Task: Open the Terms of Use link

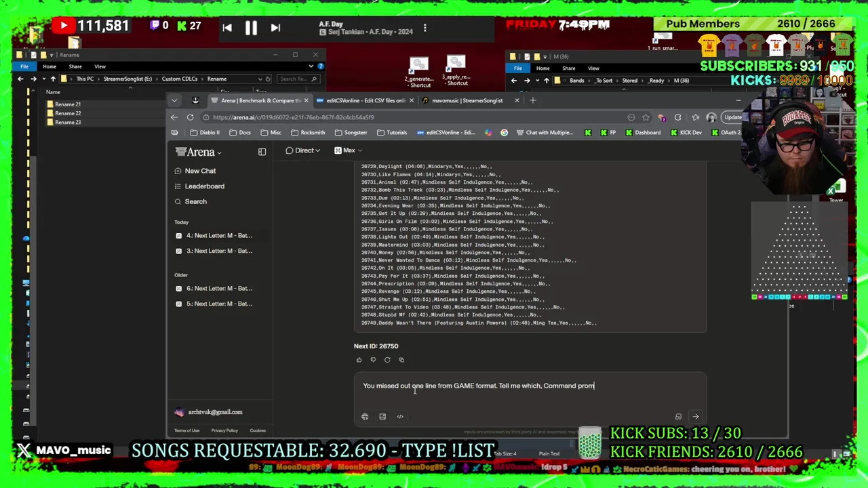Action: [x=186, y=430]
